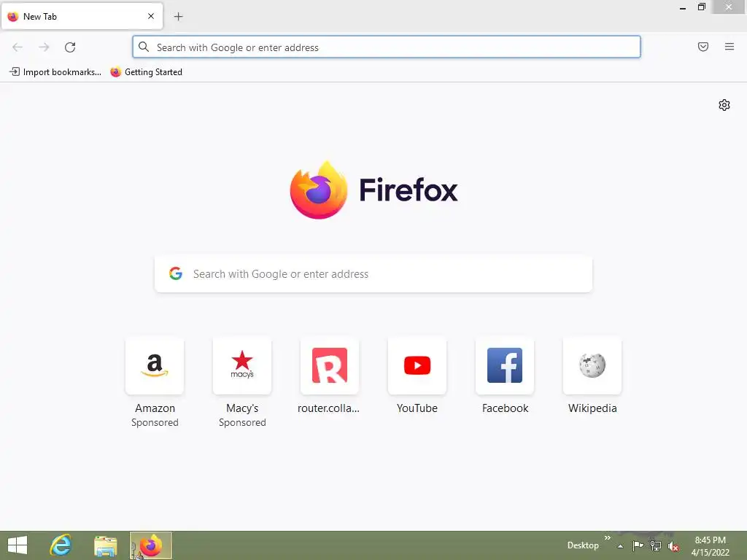The height and width of the screenshot is (560, 747).
Task: Click the Amazon label text
Action: 155,408
